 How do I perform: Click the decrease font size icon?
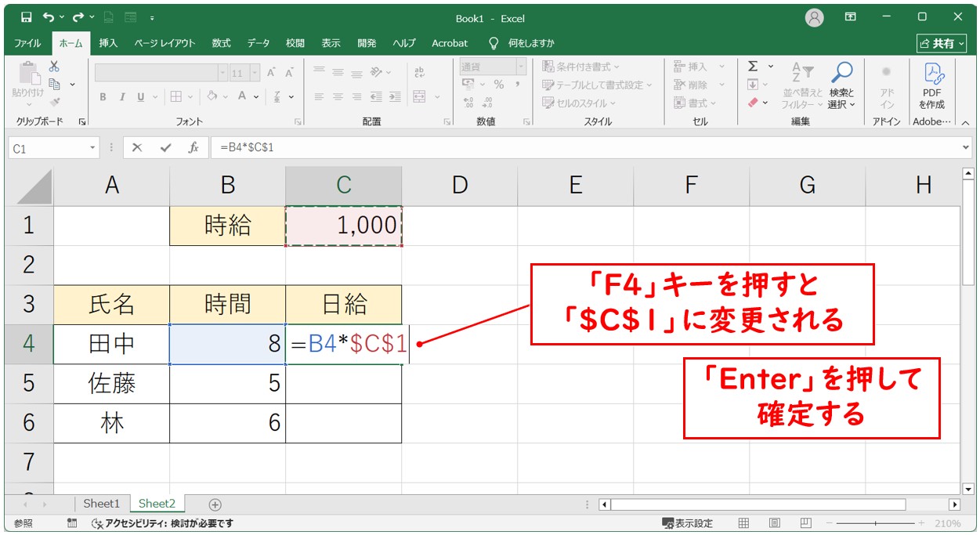[x=289, y=72]
